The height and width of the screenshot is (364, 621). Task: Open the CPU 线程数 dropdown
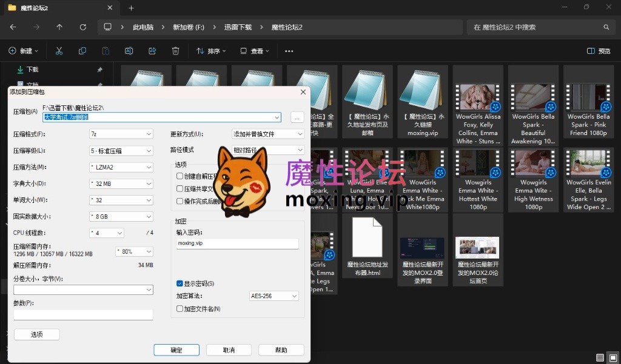click(107, 233)
